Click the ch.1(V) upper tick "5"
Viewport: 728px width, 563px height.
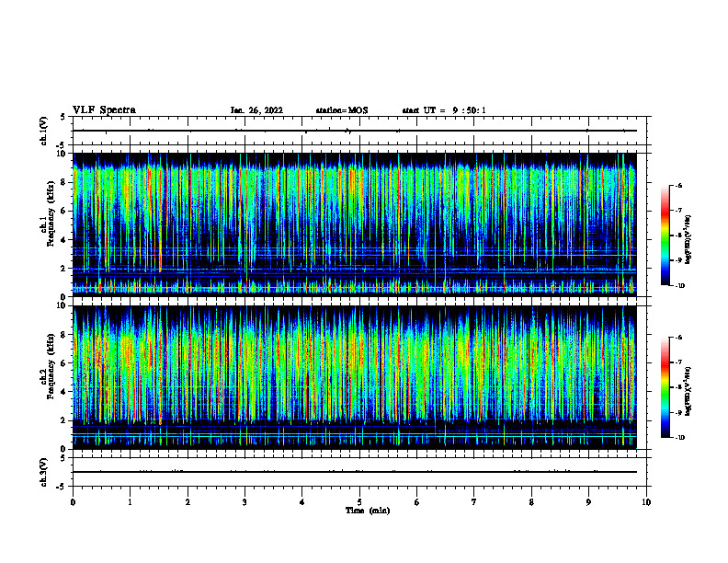(x=63, y=117)
